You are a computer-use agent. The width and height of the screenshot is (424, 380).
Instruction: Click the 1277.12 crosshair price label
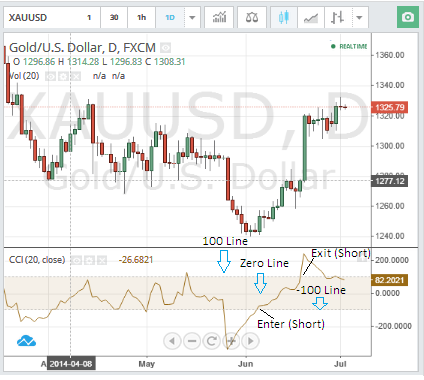coord(389,181)
